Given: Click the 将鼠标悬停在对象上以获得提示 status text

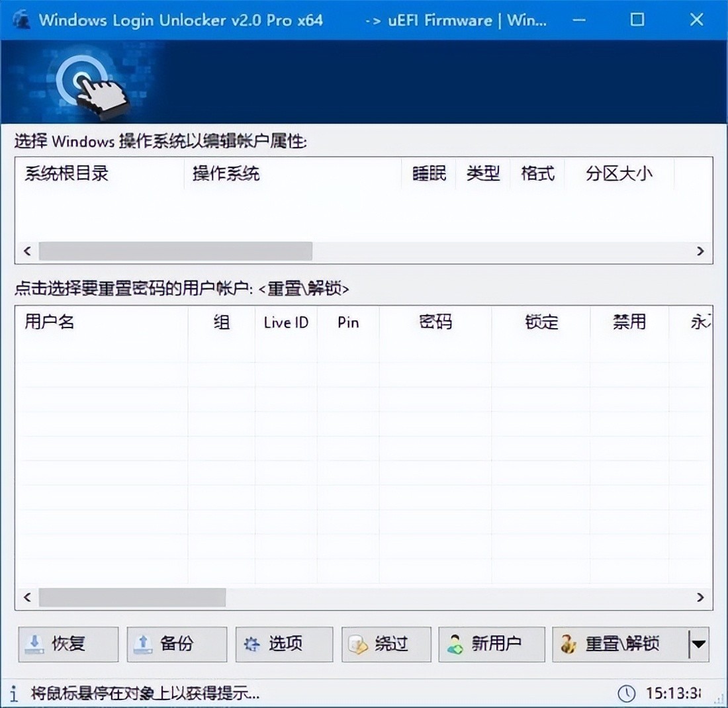Looking at the screenshot, I should click(x=145, y=693).
